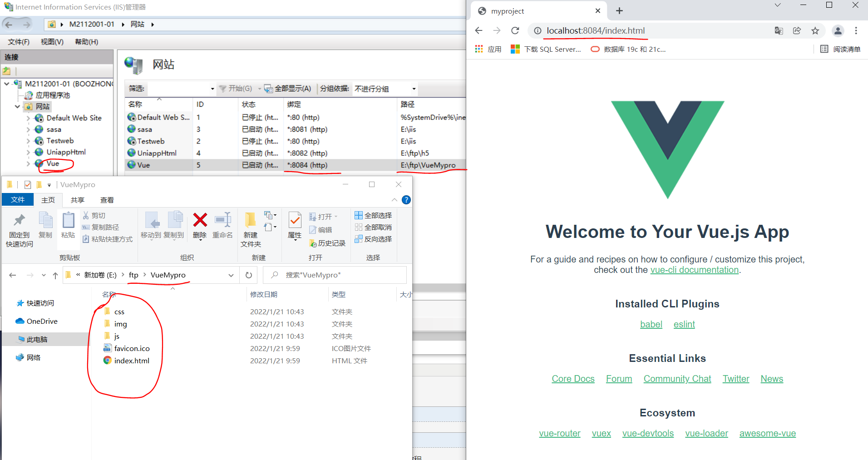Expand the Testweb site node

(x=28, y=141)
